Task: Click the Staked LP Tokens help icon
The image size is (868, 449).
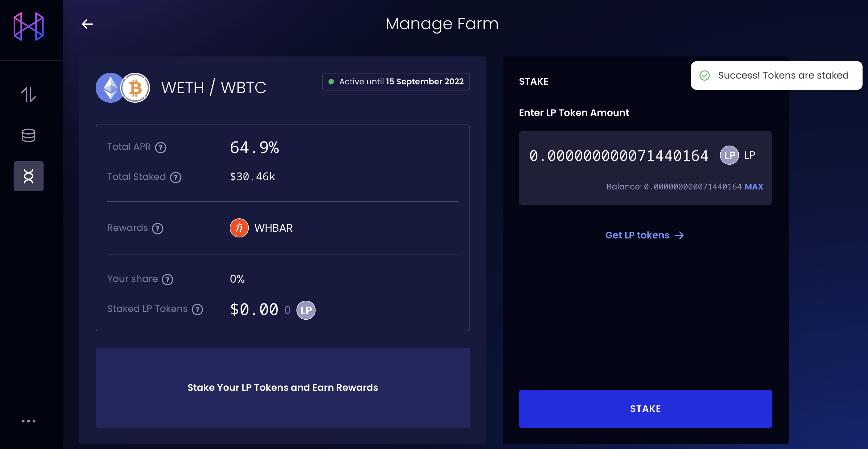Action: [x=197, y=310]
